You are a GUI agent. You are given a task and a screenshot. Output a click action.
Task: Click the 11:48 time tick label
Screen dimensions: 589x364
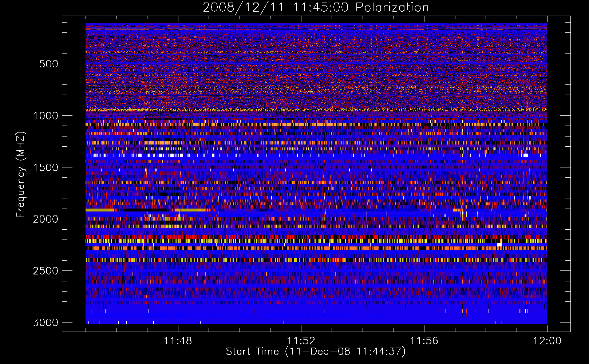pos(178,341)
